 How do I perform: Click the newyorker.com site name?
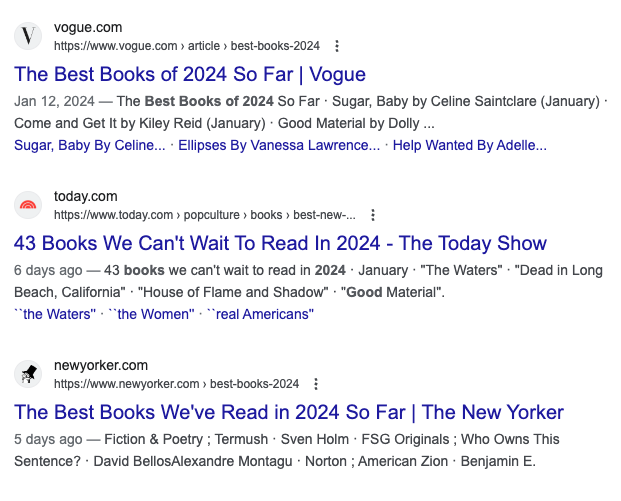[101, 365]
